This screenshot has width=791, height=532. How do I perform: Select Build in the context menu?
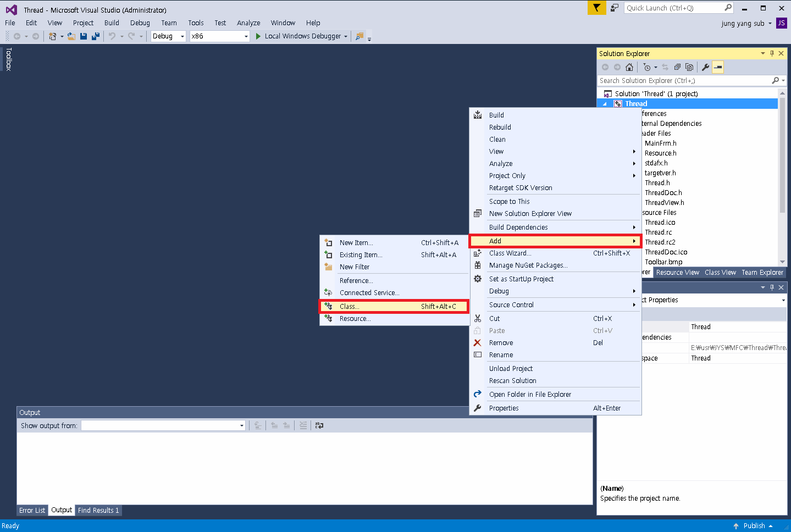click(x=555, y=115)
